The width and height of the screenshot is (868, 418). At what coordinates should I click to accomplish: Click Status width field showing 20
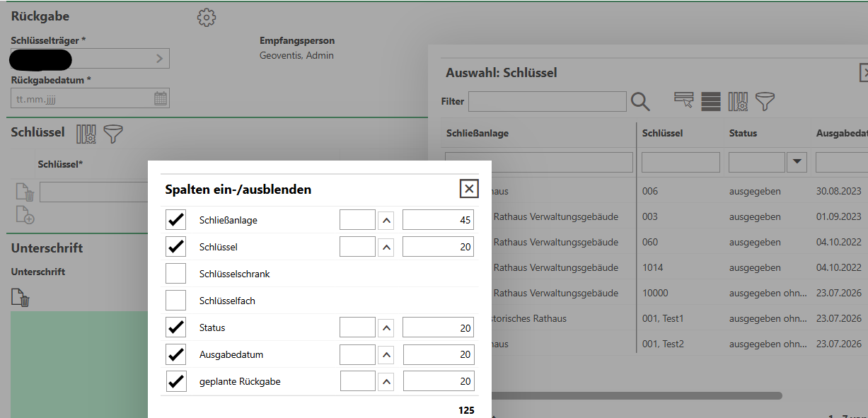(438, 327)
